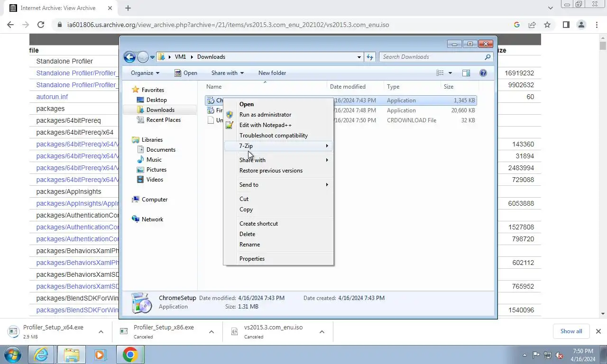Click Chrome profile avatar icon
The image size is (607, 364).
581,25
